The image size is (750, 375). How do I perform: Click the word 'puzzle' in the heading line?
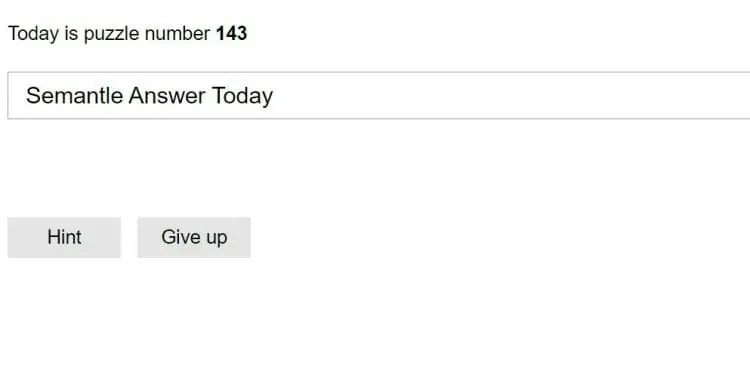pos(112,34)
